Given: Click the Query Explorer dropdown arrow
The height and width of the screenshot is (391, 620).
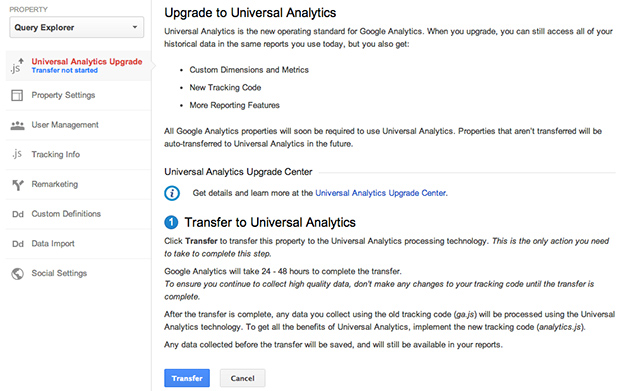Looking at the screenshot, I should [135, 27].
